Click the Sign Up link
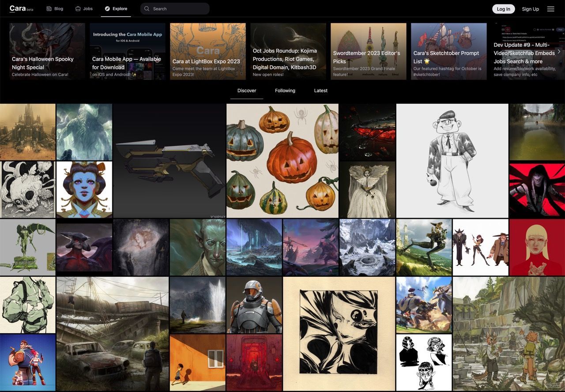 pyautogui.click(x=530, y=9)
